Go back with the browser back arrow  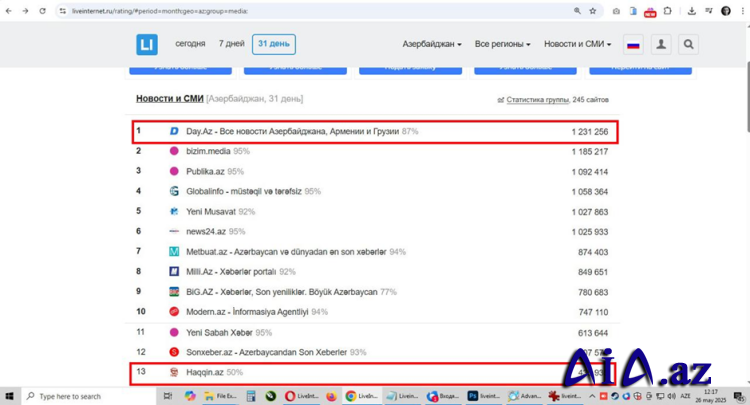tap(9, 11)
